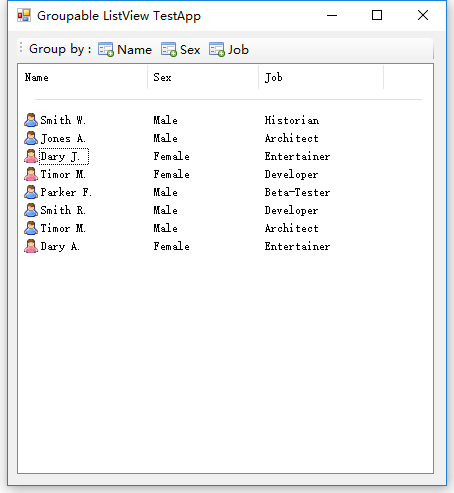This screenshot has width=454, height=493.
Task: Sort by the Name column header
Action: point(83,77)
